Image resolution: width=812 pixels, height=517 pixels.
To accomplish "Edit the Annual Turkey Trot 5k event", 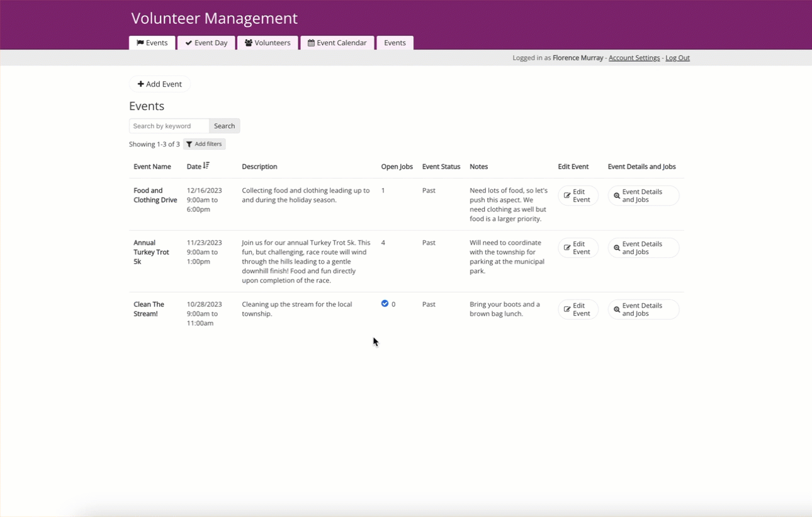I will coord(578,248).
